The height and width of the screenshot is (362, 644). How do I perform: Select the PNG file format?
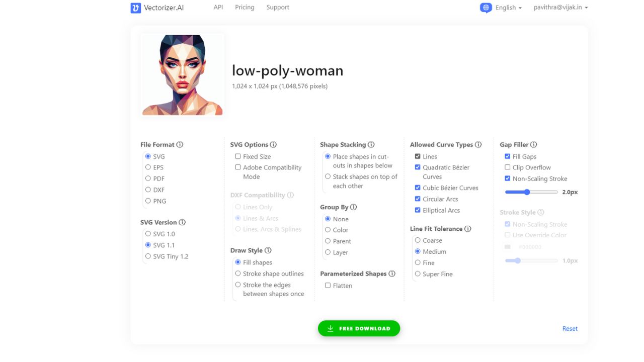coord(148,201)
